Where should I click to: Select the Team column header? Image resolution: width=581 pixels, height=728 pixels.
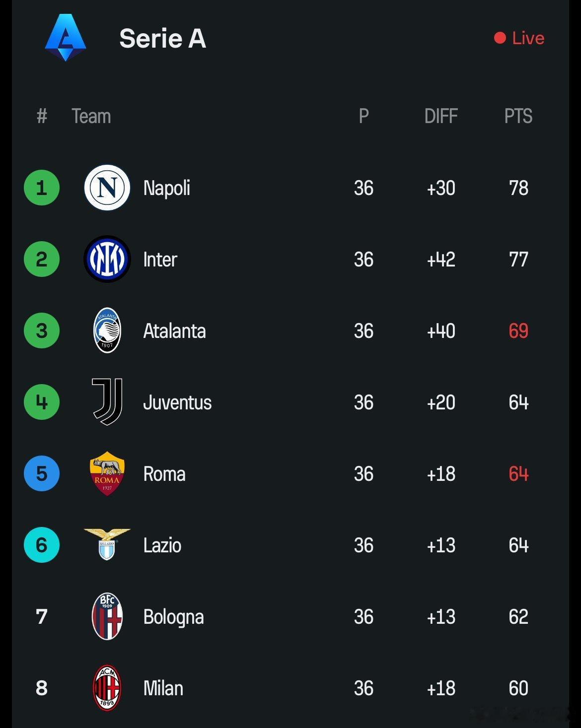[x=91, y=116]
